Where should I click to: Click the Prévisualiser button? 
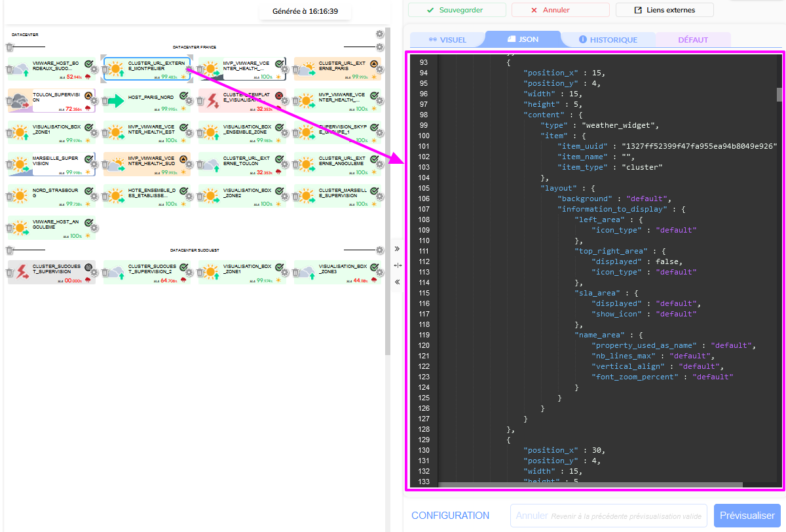tap(747, 516)
